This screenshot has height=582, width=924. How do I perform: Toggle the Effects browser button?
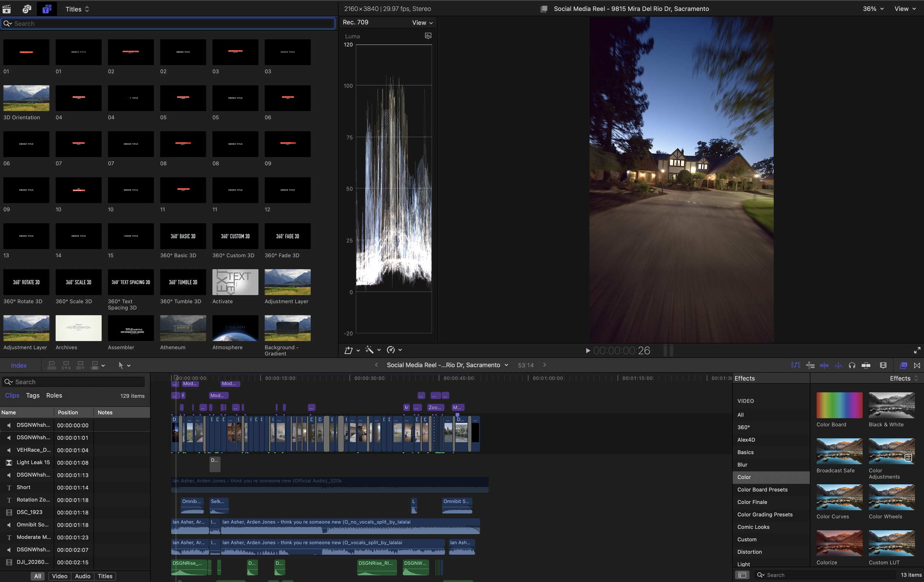tap(903, 365)
